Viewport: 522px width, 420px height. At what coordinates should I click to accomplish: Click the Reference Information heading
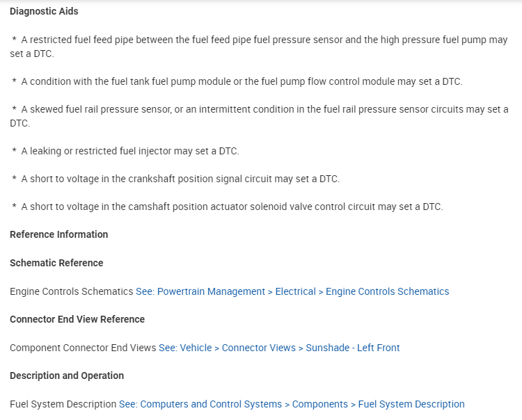pos(58,234)
